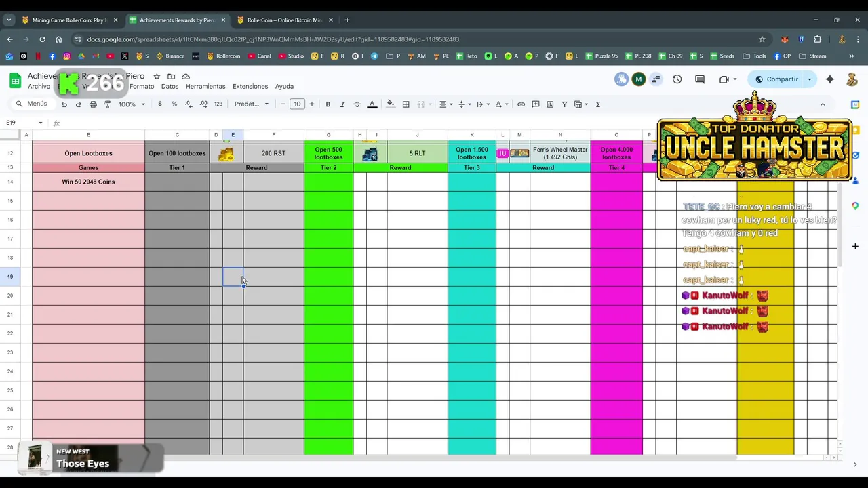Create a filter
868x488 pixels.
pyautogui.click(x=564, y=104)
